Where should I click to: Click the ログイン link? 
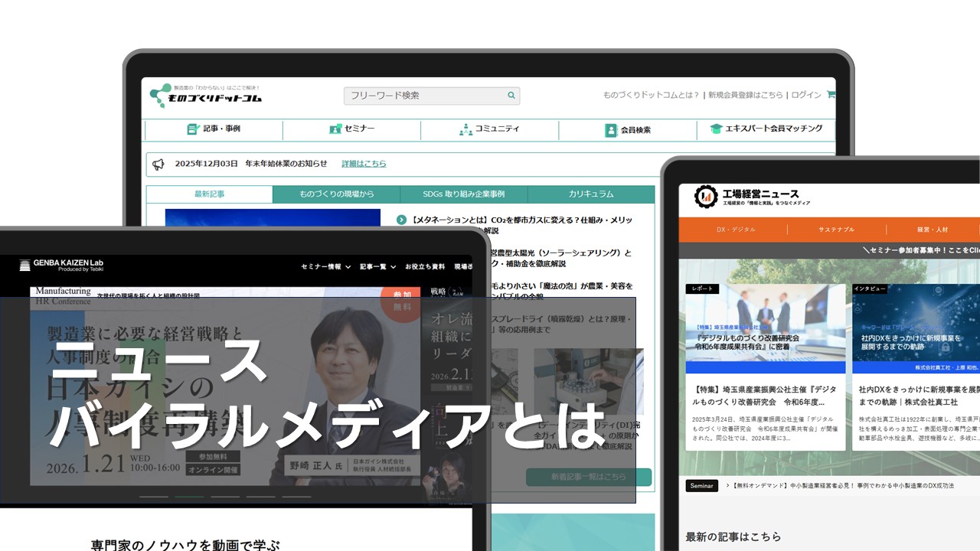click(805, 95)
